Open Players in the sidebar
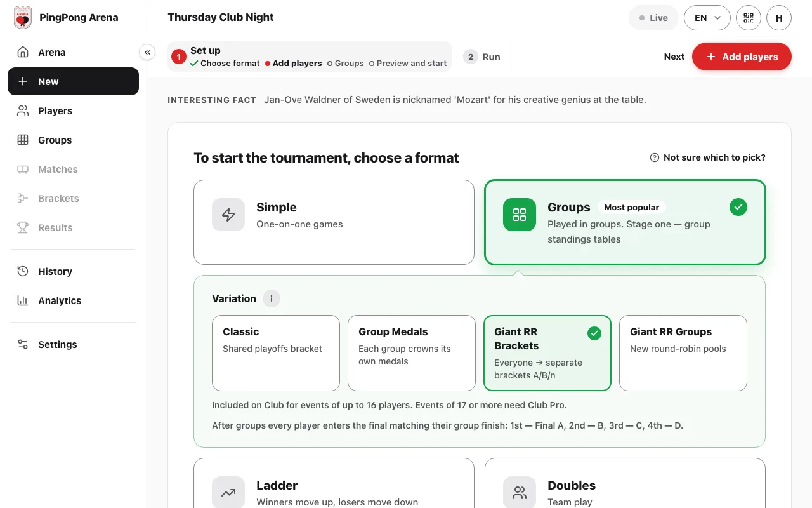Viewport: 812px width, 508px height. click(73, 110)
